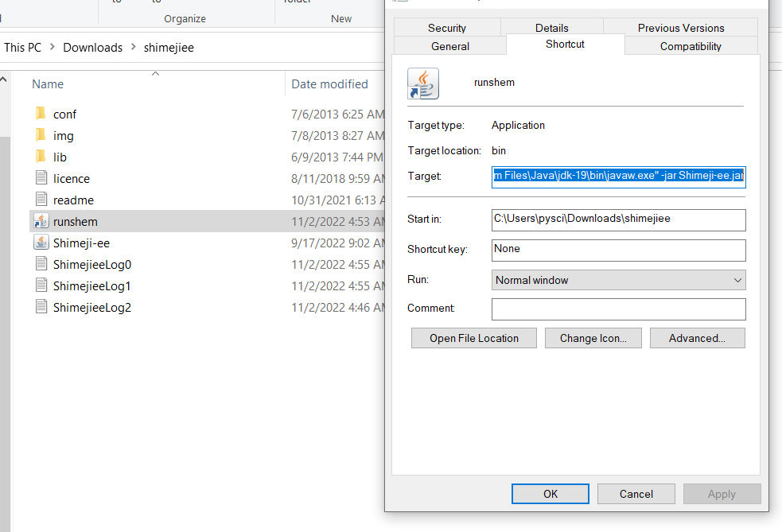Click the ShimejieeLog0 file icon

(x=41, y=264)
